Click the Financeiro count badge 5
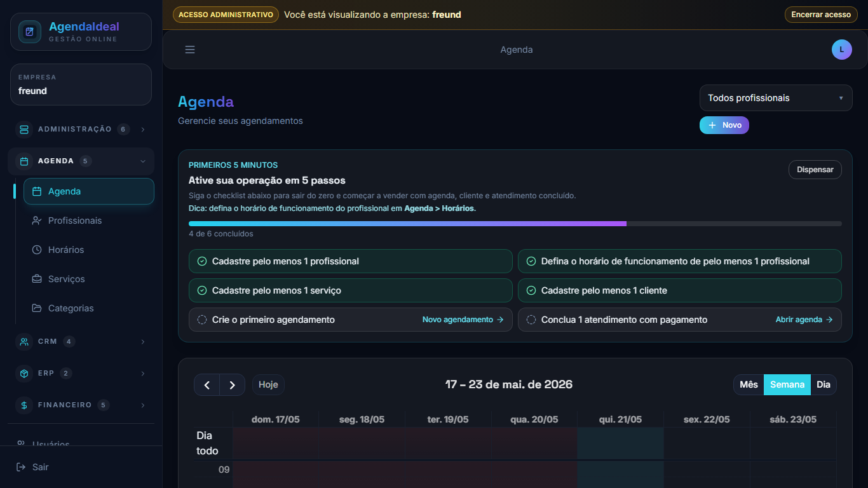 point(104,405)
